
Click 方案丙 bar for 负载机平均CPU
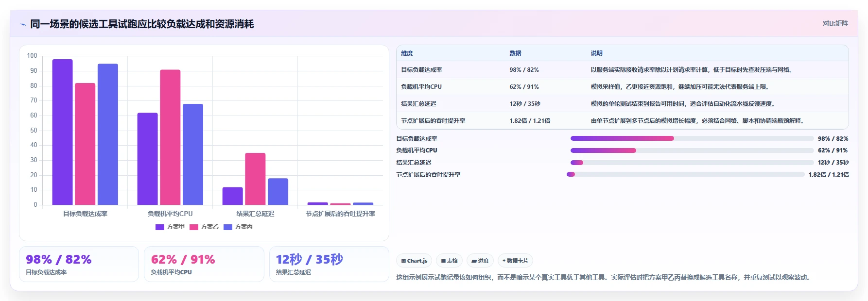coord(193,154)
